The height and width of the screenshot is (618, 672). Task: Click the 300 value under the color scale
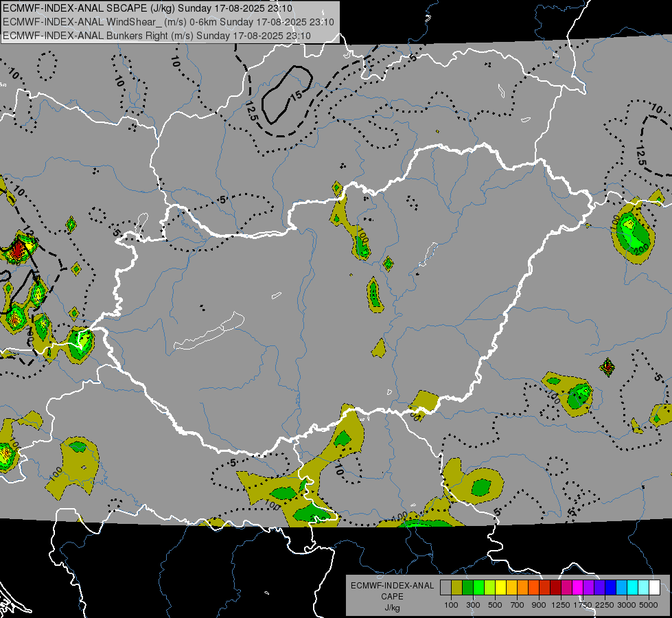pos(473,605)
